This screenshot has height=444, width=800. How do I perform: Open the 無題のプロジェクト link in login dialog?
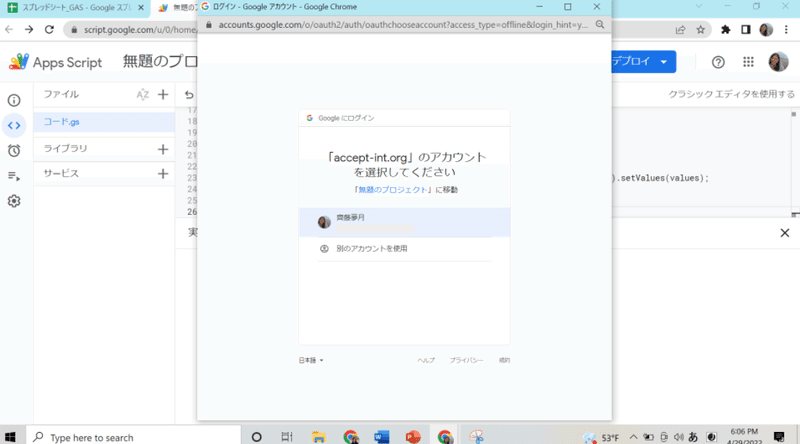(392, 190)
